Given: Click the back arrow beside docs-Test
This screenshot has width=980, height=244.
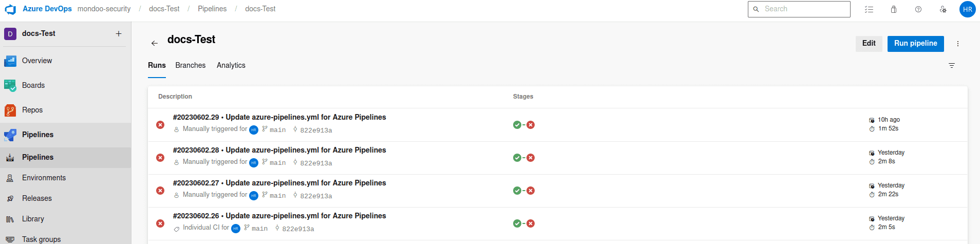Looking at the screenshot, I should click(155, 43).
